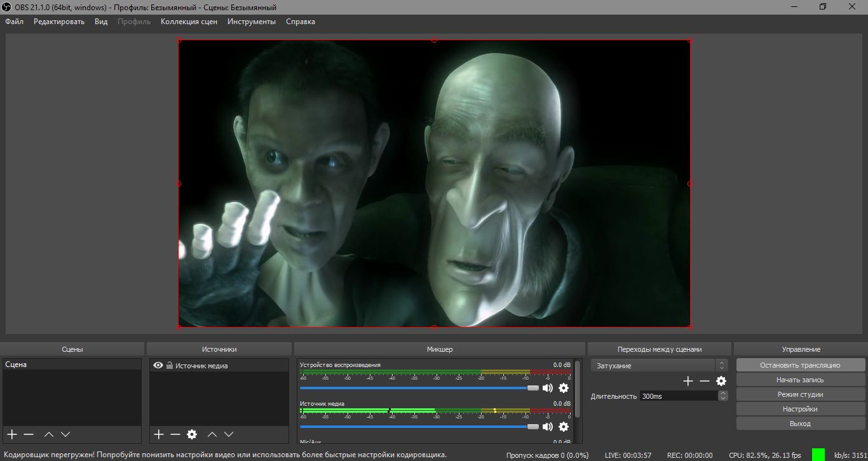Click the Настройки button
This screenshot has width=868, height=461.
(800, 409)
